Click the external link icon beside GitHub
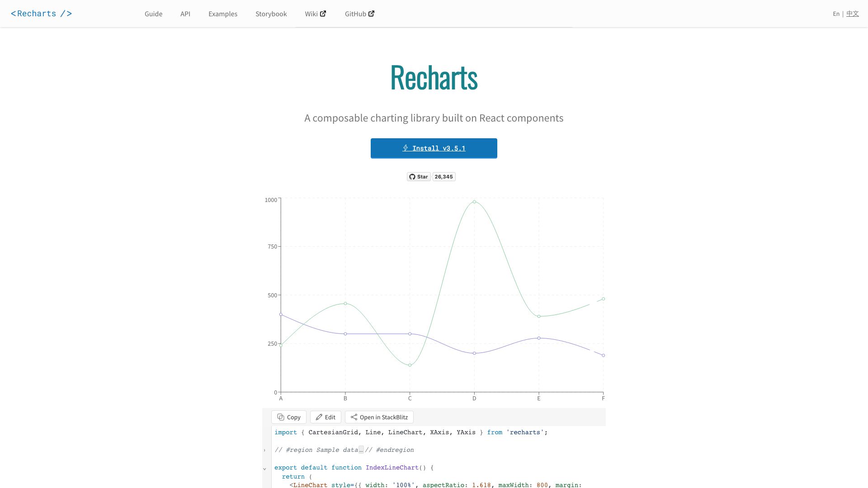This screenshot has width=868, height=488. (371, 13)
